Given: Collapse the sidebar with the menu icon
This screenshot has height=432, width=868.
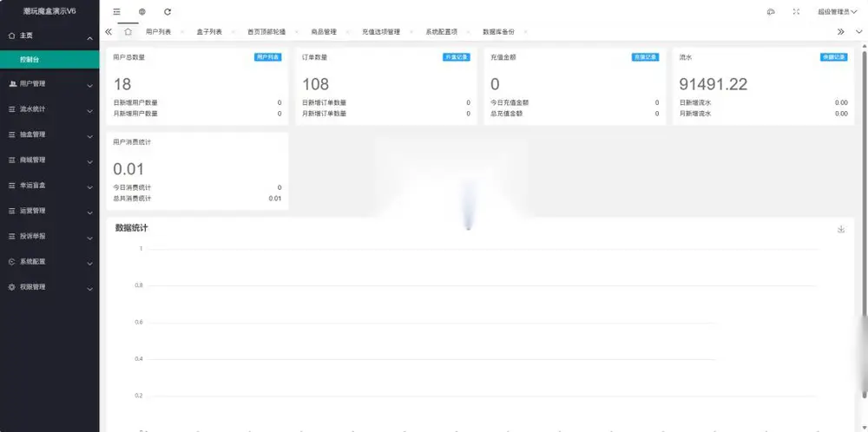Looking at the screenshot, I should tap(116, 11).
